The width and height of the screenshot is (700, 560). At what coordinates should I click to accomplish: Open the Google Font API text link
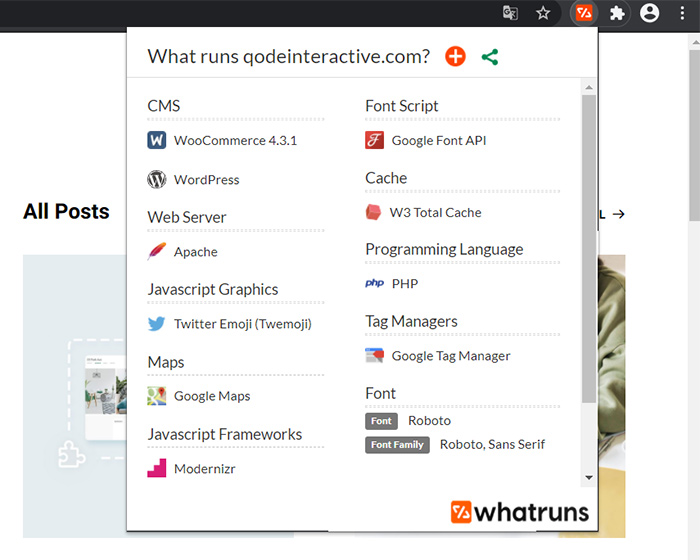point(439,141)
